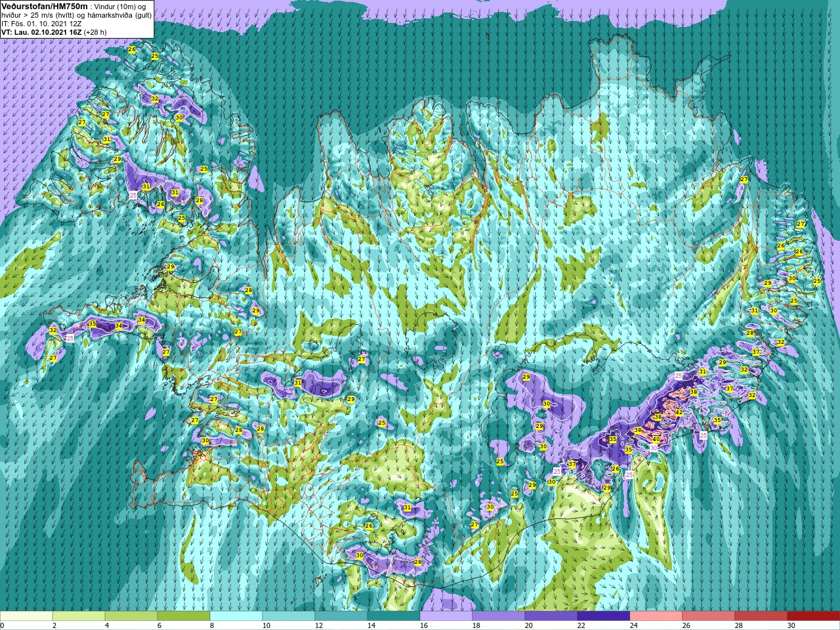Image resolution: width=840 pixels, height=630 pixels.
Task: Click the legend scale number 10
Action: pyautogui.click(x=266, y=625)
